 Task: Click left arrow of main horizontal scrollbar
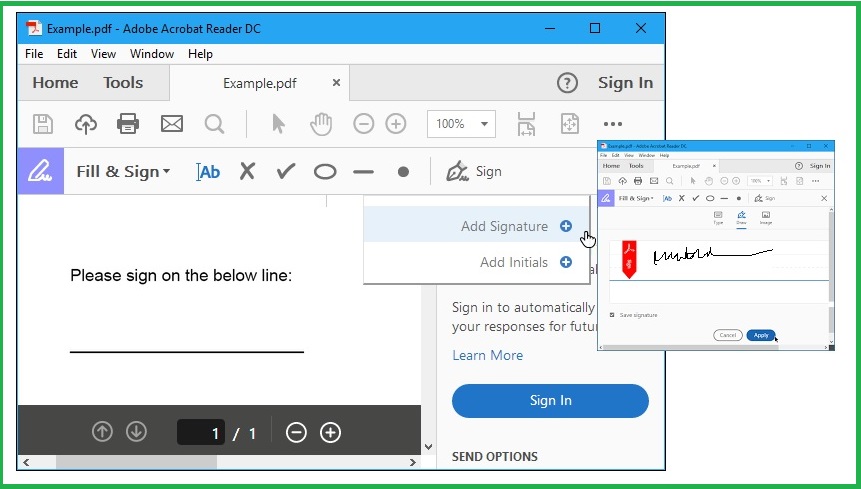tap(25, 462)
